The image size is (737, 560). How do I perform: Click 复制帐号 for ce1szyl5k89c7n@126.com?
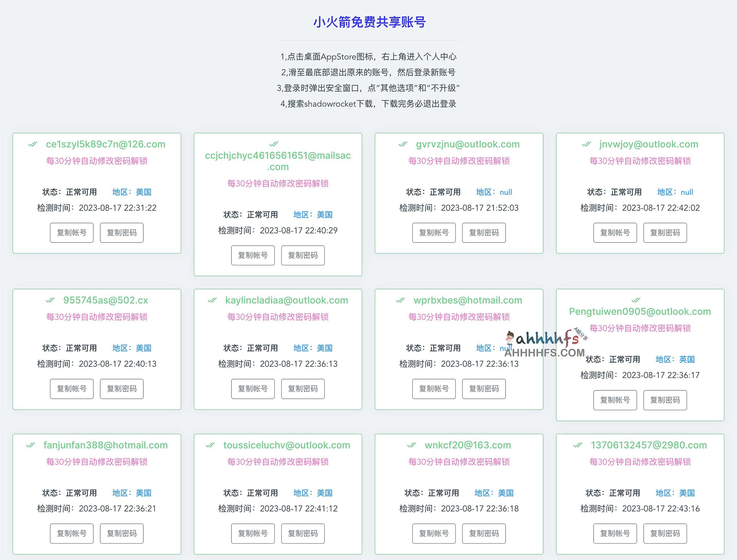click(71, 233)
